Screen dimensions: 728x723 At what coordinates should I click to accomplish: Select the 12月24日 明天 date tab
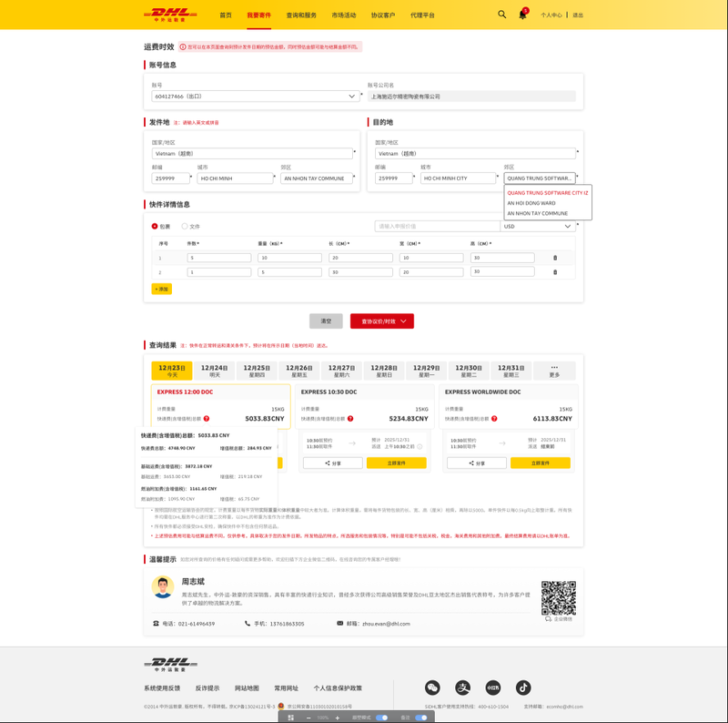pos(214,371)
